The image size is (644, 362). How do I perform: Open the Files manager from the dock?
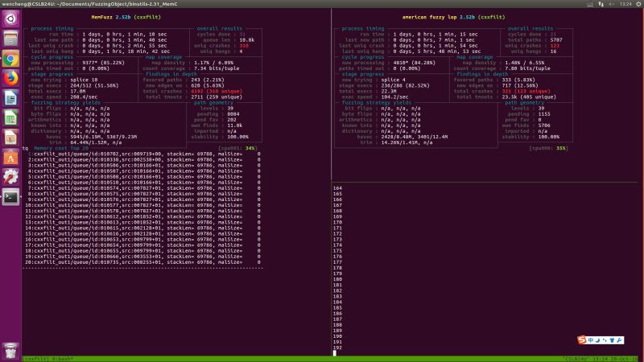point(10,39)
